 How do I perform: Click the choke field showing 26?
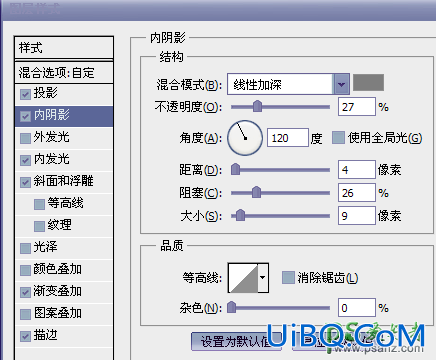pos(357,193)
